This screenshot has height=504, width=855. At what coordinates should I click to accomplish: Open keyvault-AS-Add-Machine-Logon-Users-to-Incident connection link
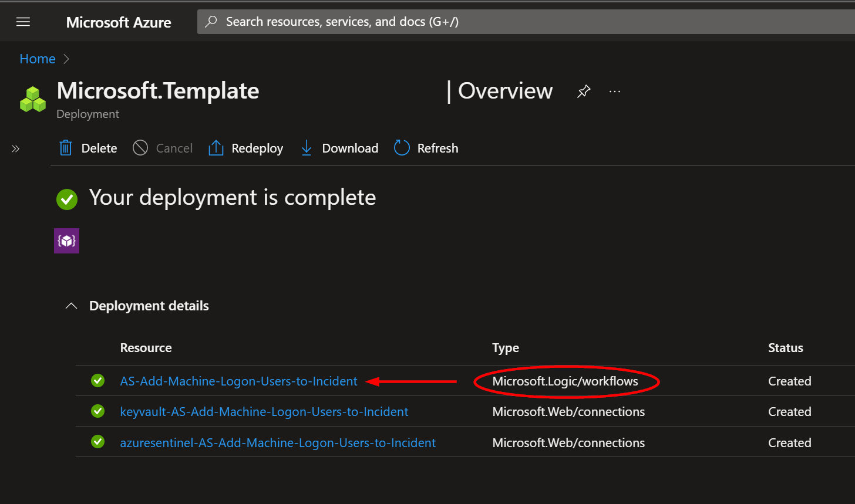(x=264, y=412)
